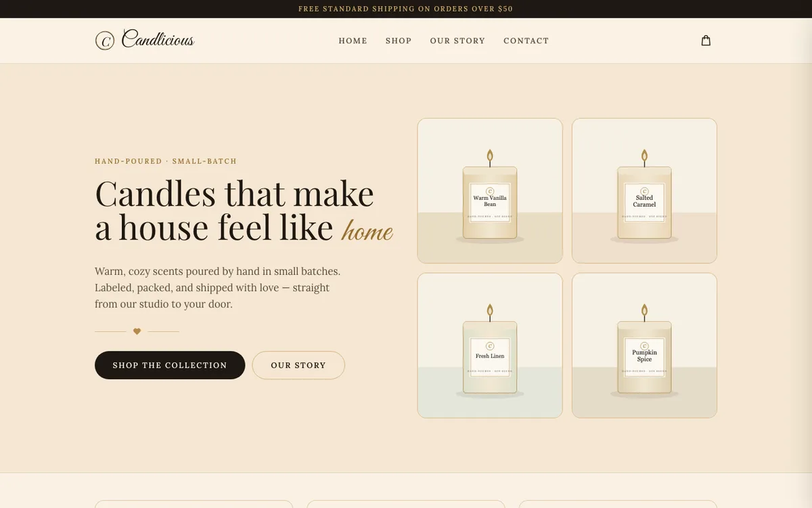
Task: Click the Shop the Collection button
Action: coord(170,365)
